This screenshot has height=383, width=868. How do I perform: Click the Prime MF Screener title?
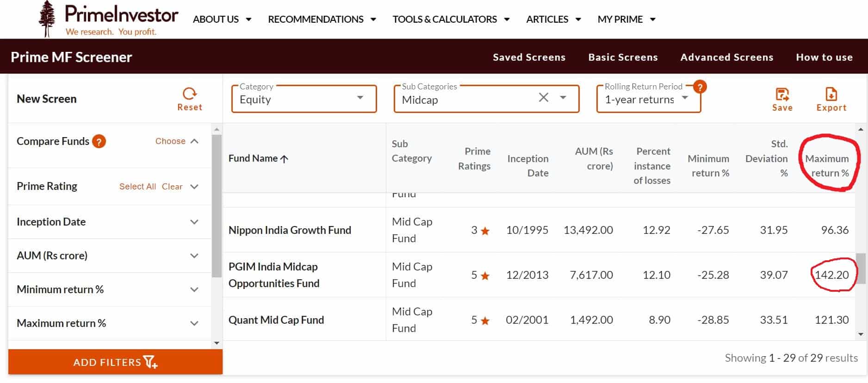[x=71, y=57]
